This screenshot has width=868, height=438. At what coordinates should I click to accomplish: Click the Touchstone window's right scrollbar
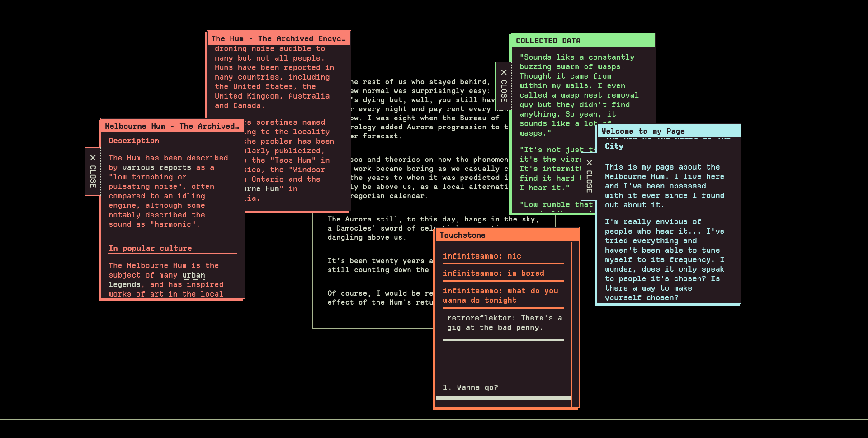pos(575,316)
